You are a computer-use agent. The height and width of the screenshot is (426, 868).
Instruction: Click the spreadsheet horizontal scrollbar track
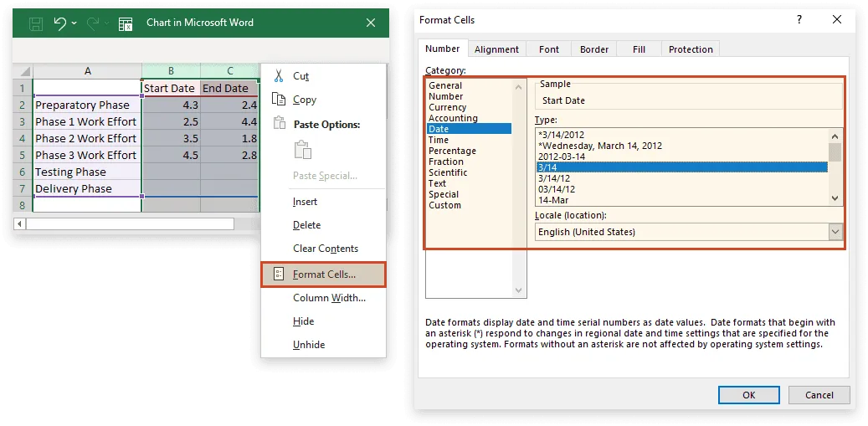click(x=130, y=224)
